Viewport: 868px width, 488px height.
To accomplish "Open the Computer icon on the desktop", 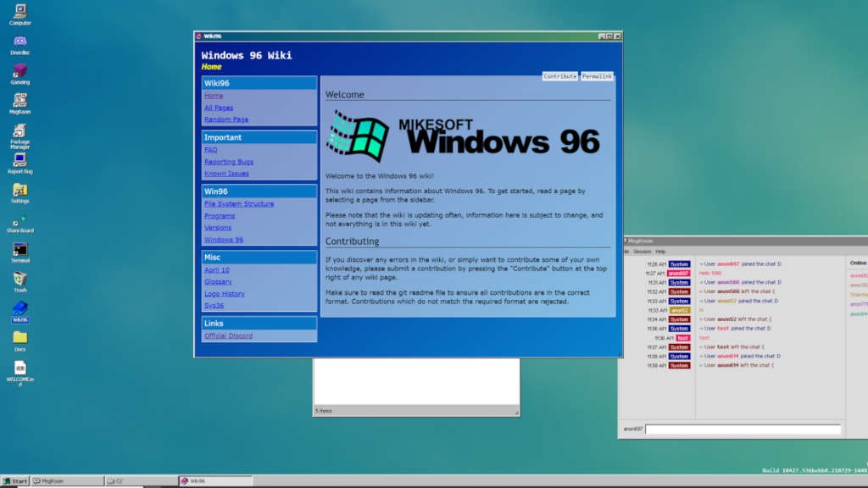I will pos(19,14).
